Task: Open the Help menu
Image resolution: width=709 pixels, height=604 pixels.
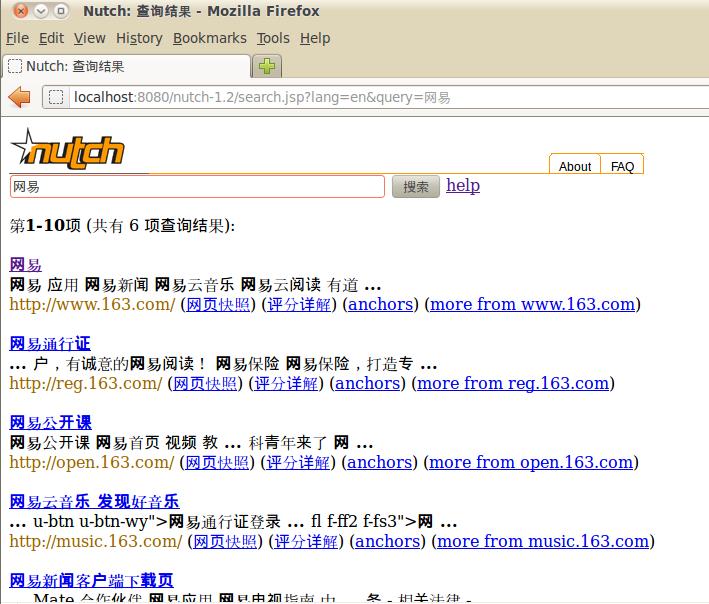Action: pos(315,38)
